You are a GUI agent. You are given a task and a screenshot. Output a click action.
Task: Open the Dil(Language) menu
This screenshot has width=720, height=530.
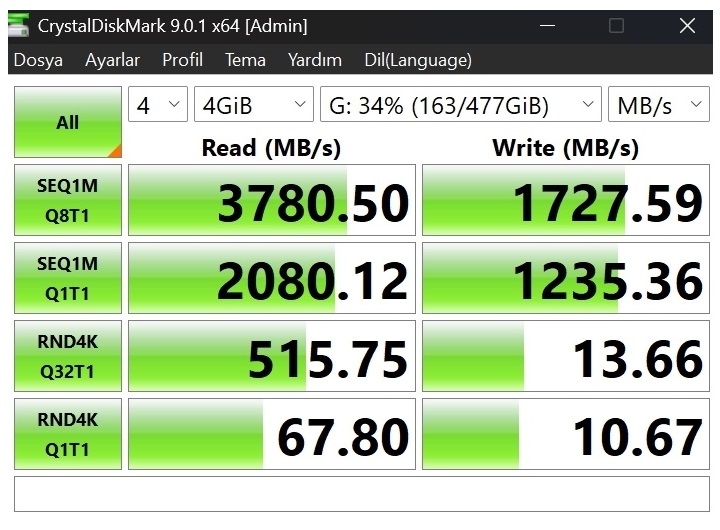click(x=417, y=60)
